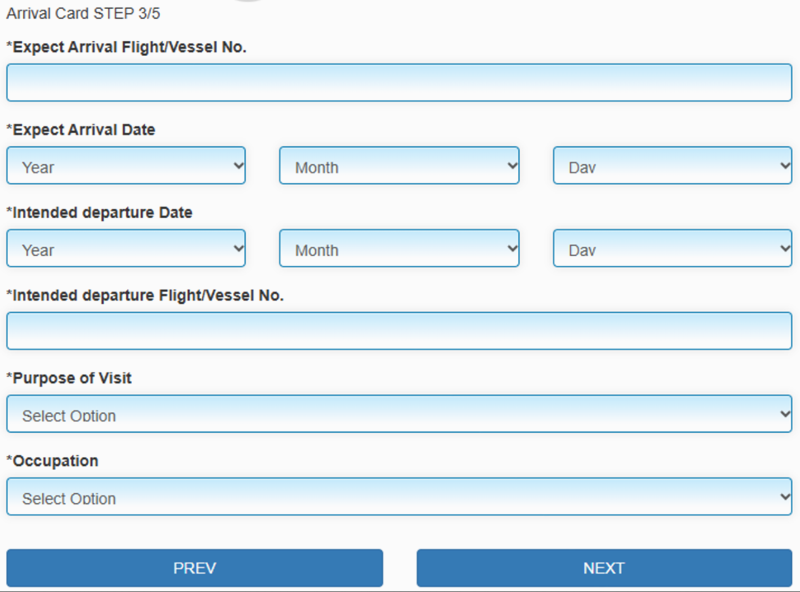Click the Intended departure Flight/Vessel No. label

coord(145,295)
